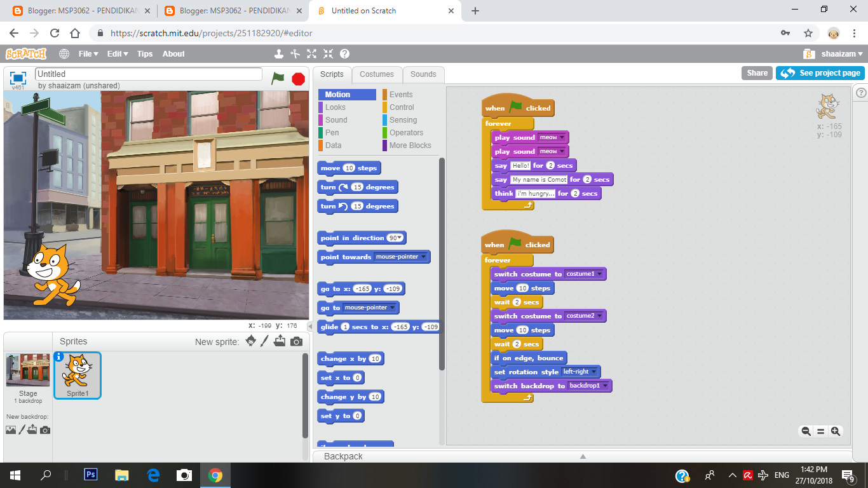Open the File menu

88,54
